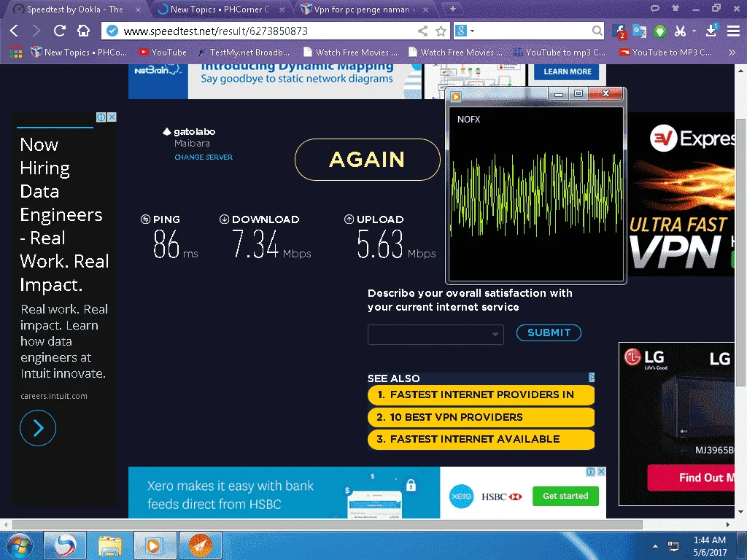Viewport: 747px width, 560px height.
Task: Open 10 Best VPN Providers link
Action: 481,417
